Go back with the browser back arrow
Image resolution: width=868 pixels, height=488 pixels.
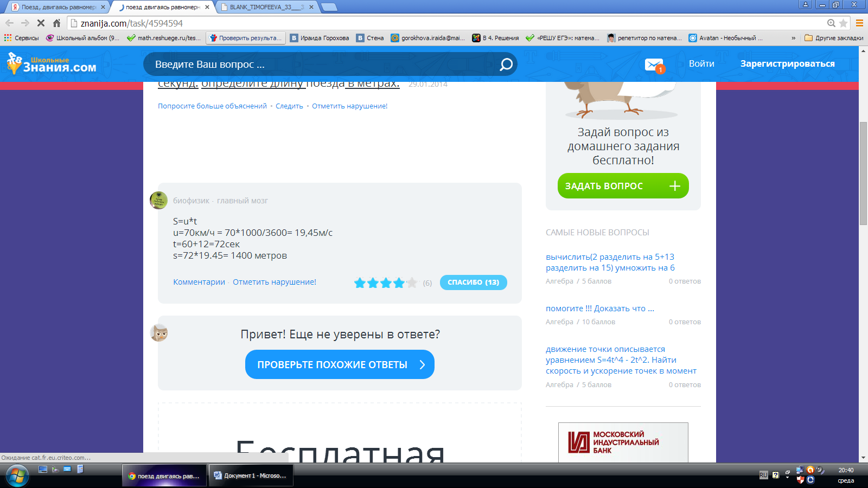tap(9, 23)
